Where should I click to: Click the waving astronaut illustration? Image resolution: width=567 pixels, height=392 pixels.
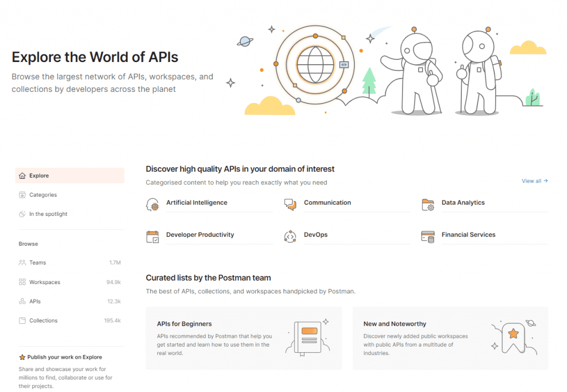point(412,71)
